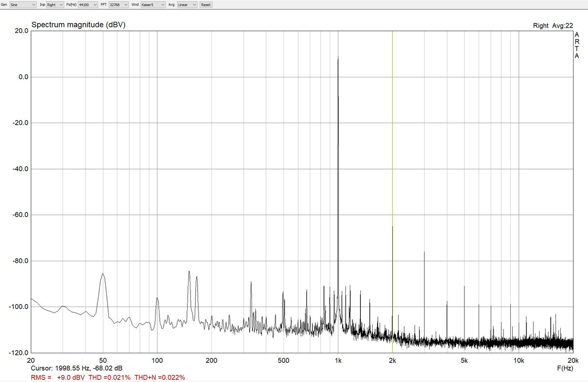Click the '-20.0' label on the dBV axis
Image resolution: width=588 pixels, height=382 pixels.
click(x=21, y=123)
